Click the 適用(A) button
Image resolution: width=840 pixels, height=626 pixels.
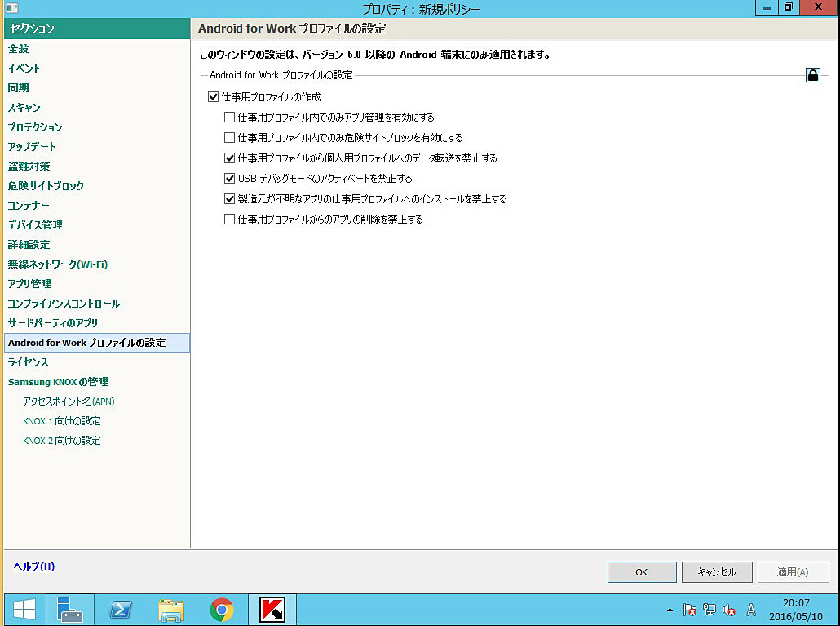(x=793, y=572)
